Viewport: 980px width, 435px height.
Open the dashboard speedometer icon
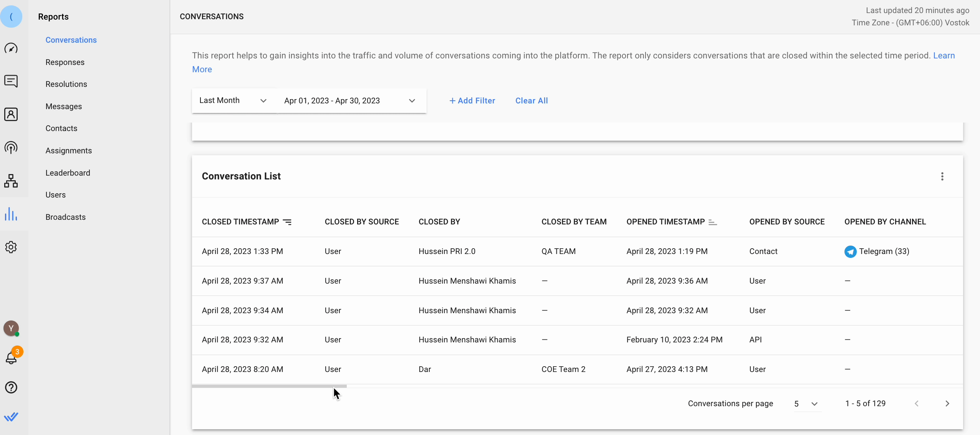(x=11, y=48)
